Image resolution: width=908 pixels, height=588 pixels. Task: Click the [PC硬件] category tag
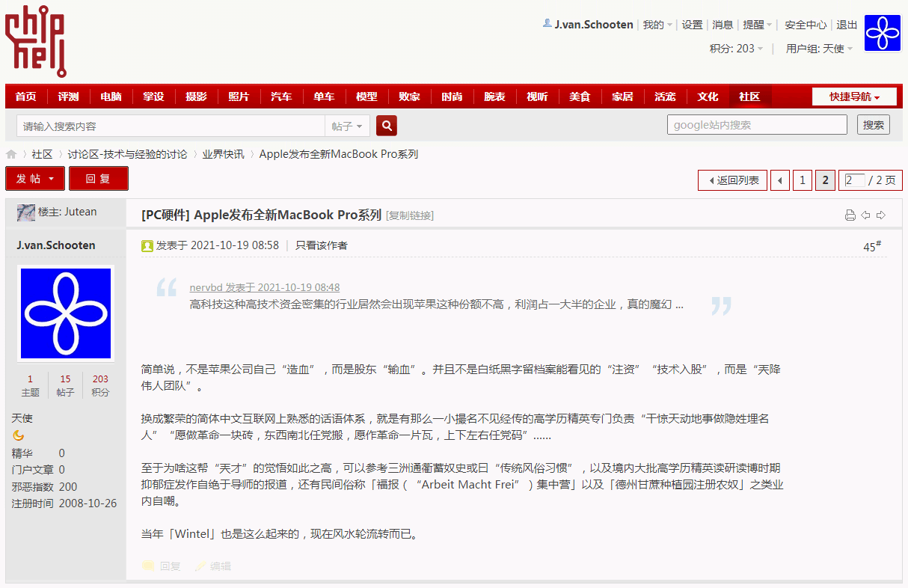(165, 215)
